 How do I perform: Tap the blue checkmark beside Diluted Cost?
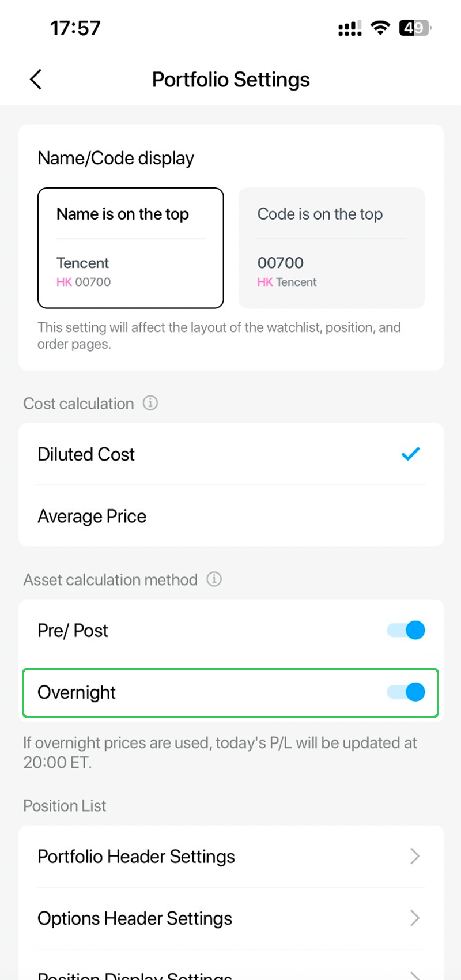(410, 454)
